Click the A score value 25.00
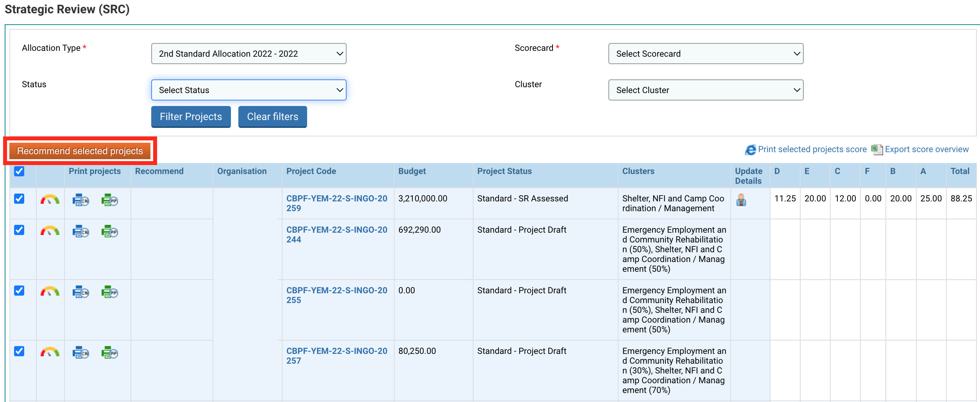This screenshot has height=402, width=980. click(931, 199)
